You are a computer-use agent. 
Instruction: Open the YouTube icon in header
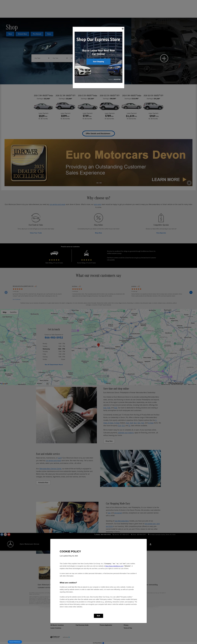pos(9,534)
